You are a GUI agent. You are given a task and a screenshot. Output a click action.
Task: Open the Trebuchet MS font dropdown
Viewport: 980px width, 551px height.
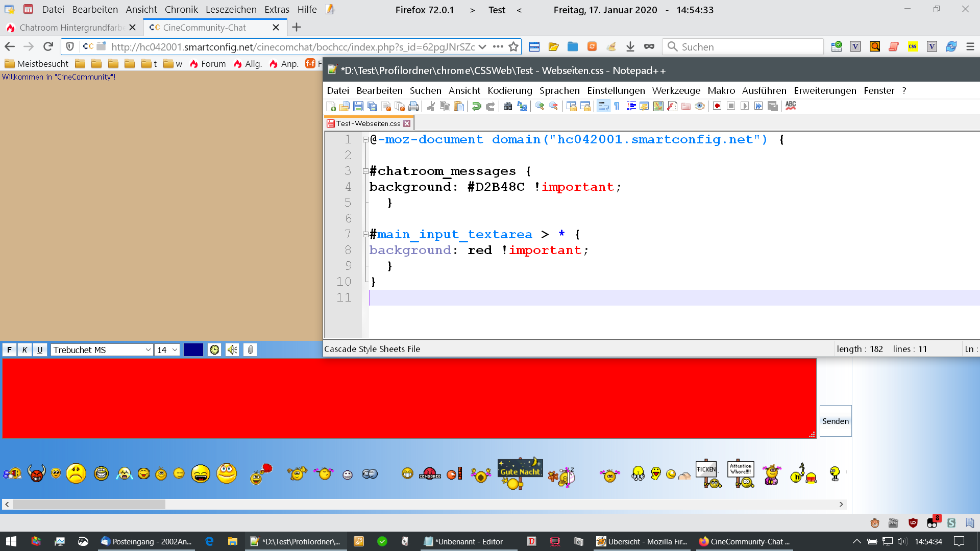tap(102, 350)
